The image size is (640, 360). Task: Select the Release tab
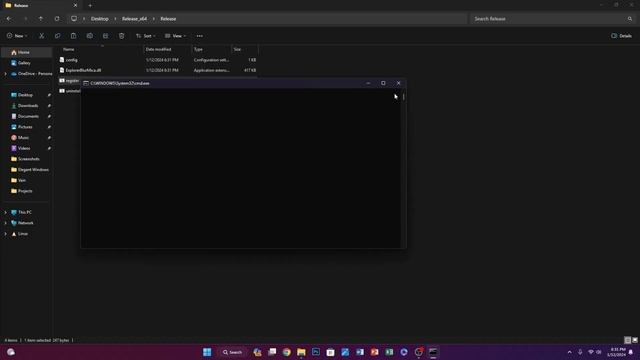coord(40,6)
